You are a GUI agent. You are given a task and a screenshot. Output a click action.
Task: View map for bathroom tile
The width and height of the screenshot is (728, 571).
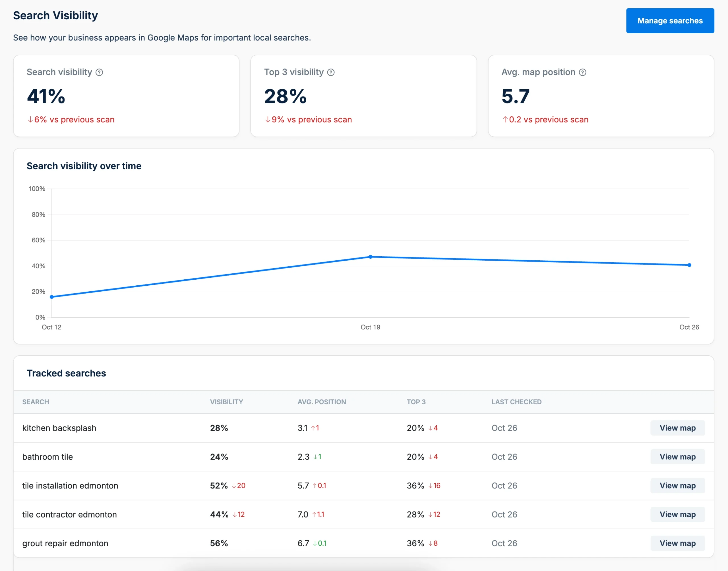tap(678, 457)
